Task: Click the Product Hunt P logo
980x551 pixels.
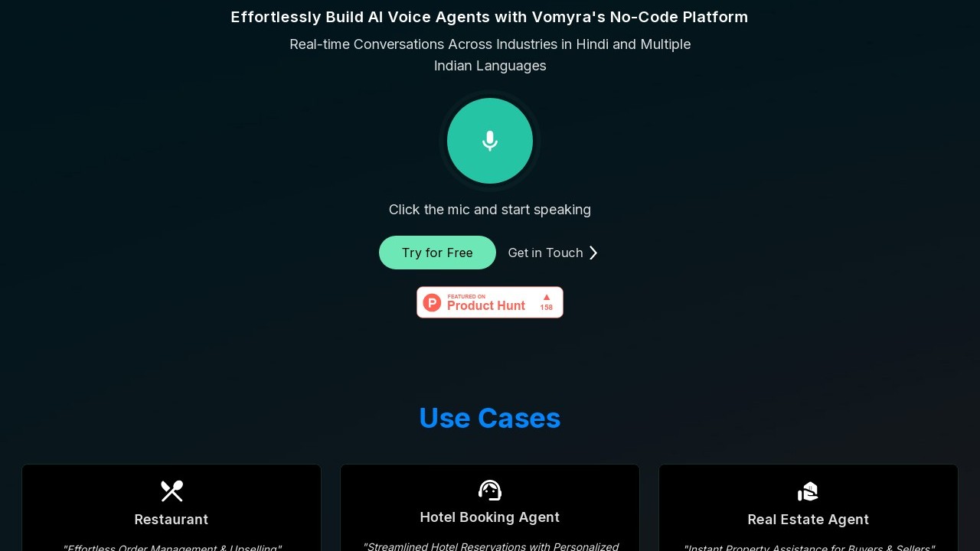Action: (433, 302)
